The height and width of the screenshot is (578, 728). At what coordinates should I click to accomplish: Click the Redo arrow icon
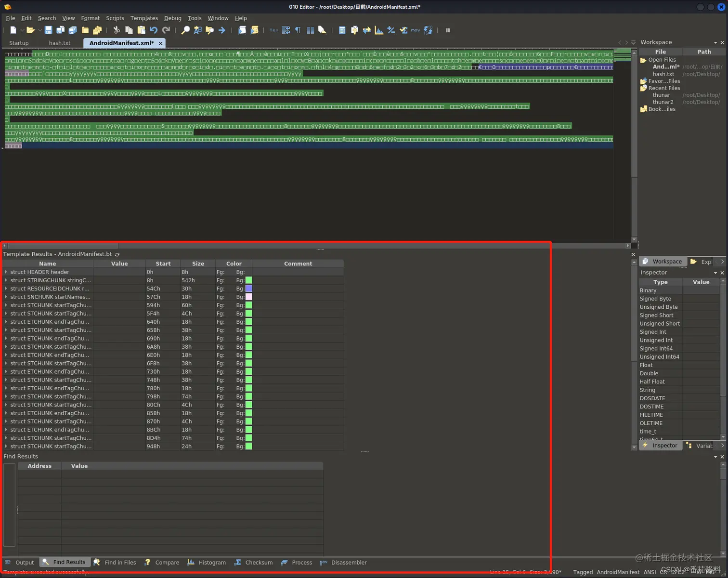(x=166, y=30)
